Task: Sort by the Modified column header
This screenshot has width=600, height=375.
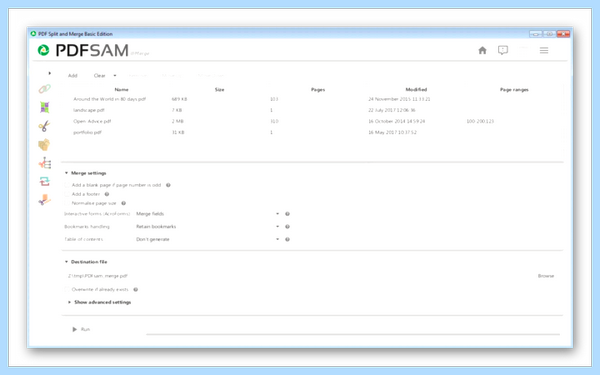Action: [x=416, y=90]
